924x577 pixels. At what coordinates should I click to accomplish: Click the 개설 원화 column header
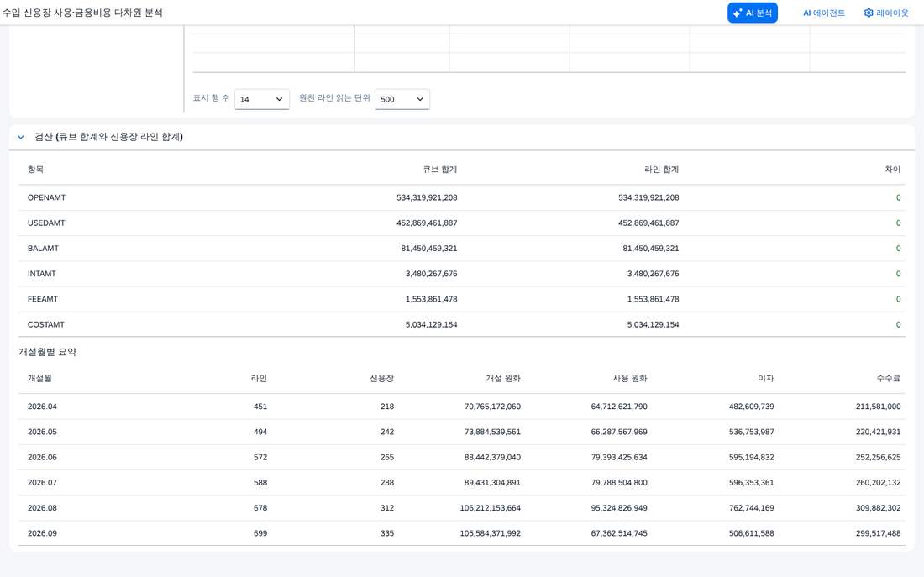pos(502,379)
